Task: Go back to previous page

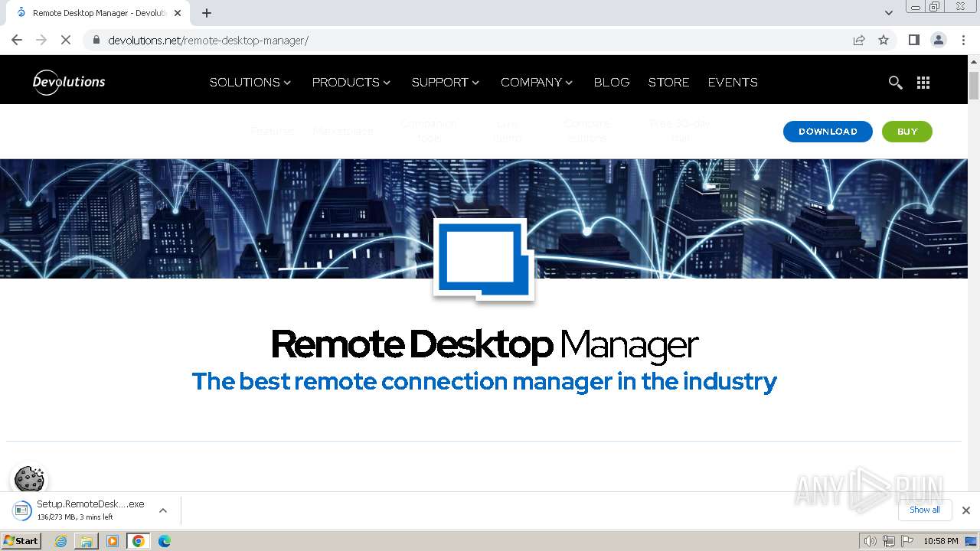Action: click(17, 40)
